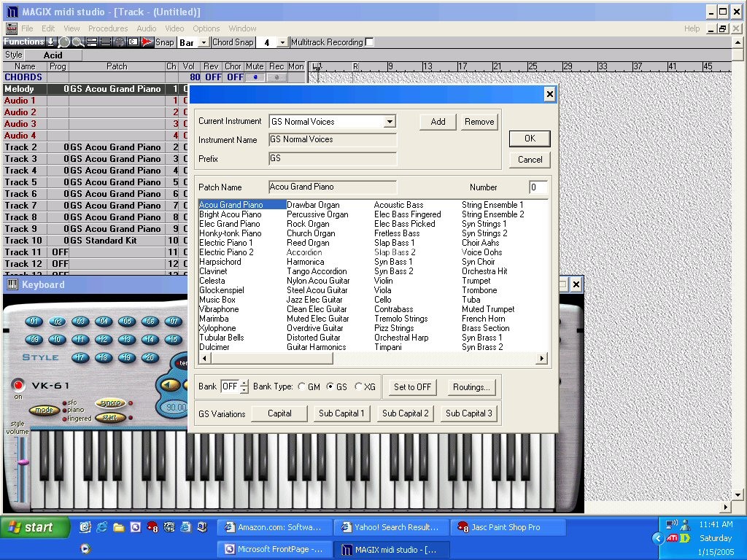
Task: Click the yellow syncro button
Action: coord(111,402)
